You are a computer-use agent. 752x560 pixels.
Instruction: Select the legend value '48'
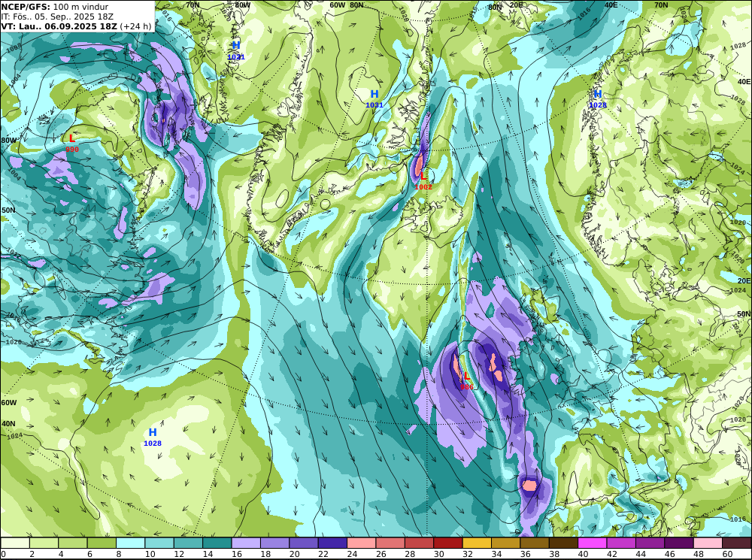(699, 554)
